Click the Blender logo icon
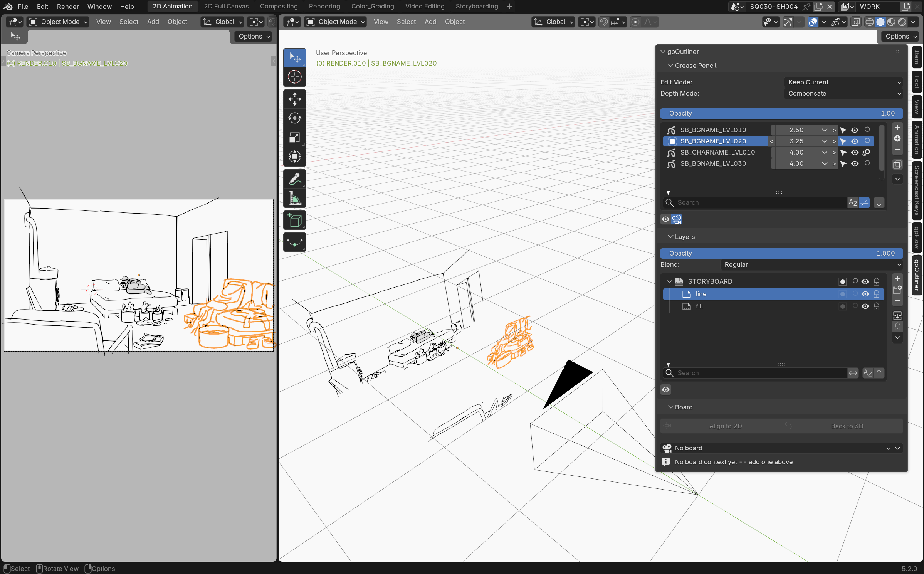The height and width of the screenshot is (574, 924). pos(8,7)
